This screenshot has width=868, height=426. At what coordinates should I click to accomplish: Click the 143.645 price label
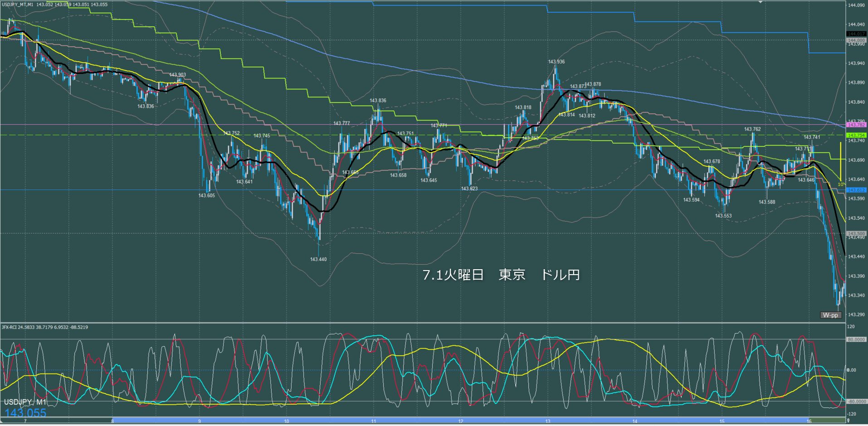click(x=429, y=180)
